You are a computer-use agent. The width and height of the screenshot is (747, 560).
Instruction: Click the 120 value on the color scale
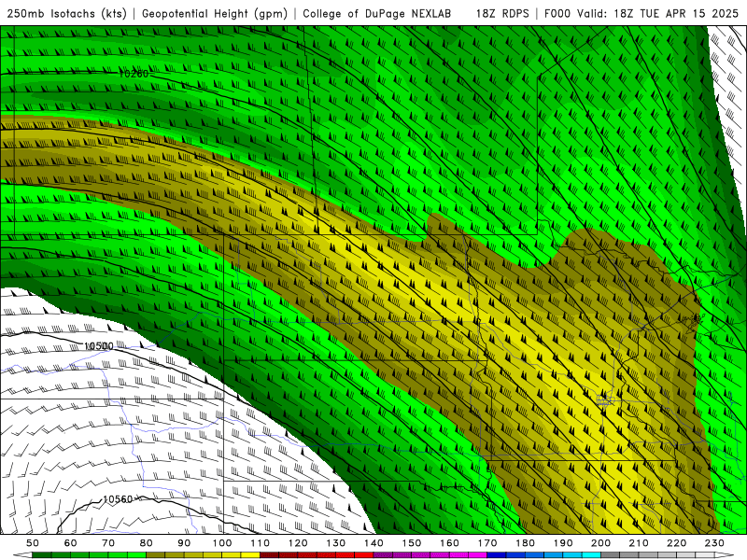[x=298, y=543]
